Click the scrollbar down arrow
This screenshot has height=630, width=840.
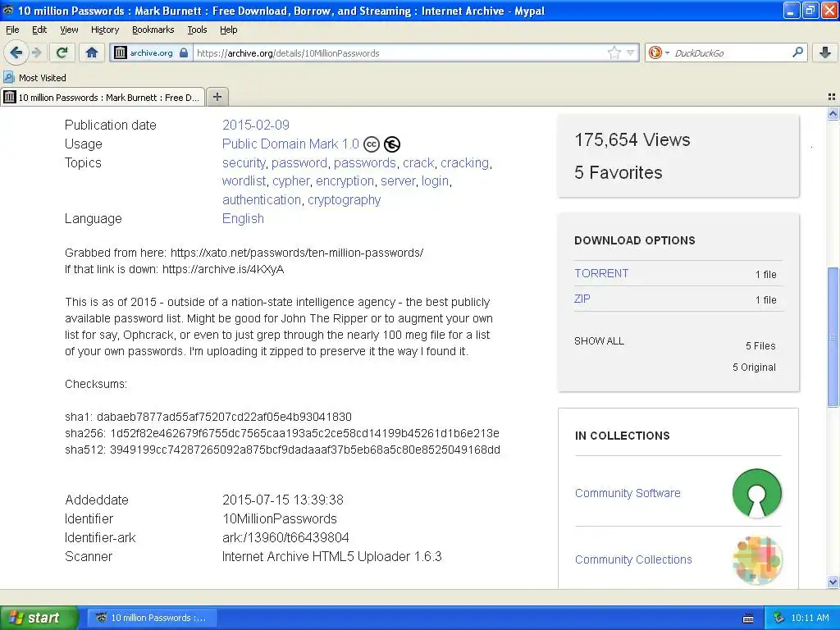pos(833,582)
